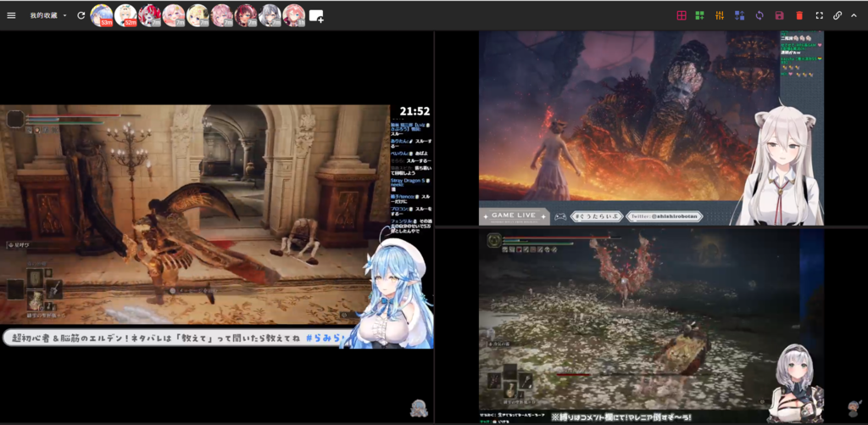Click the #ぐうたらいぶ hashtag label
This screenshot has height=425, width=868.
point(596,216)
